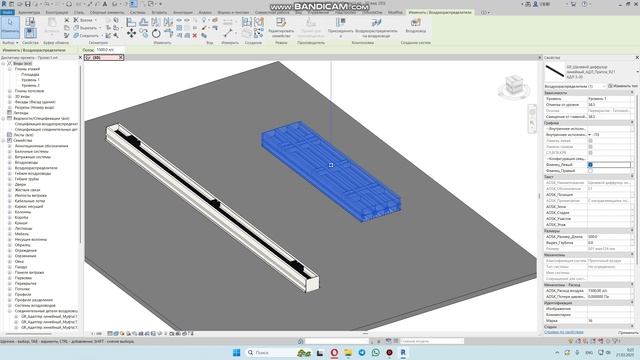The image size is (640, 360).
Task: Toggle the Фланец_Правый checkbox
Action: tap(590, 171)
